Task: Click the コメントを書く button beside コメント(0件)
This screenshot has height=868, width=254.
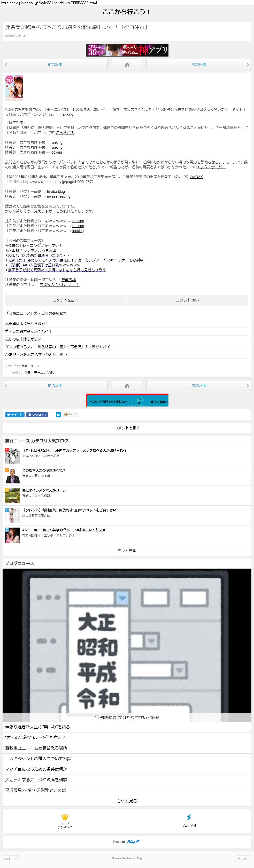Action: [65, 300]
